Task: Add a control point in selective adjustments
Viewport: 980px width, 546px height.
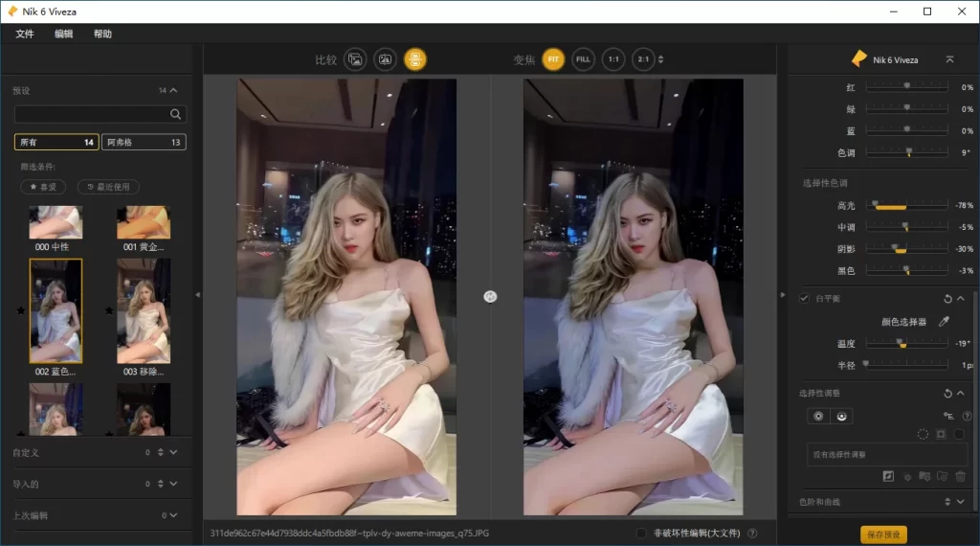Action: coord(818,416)
